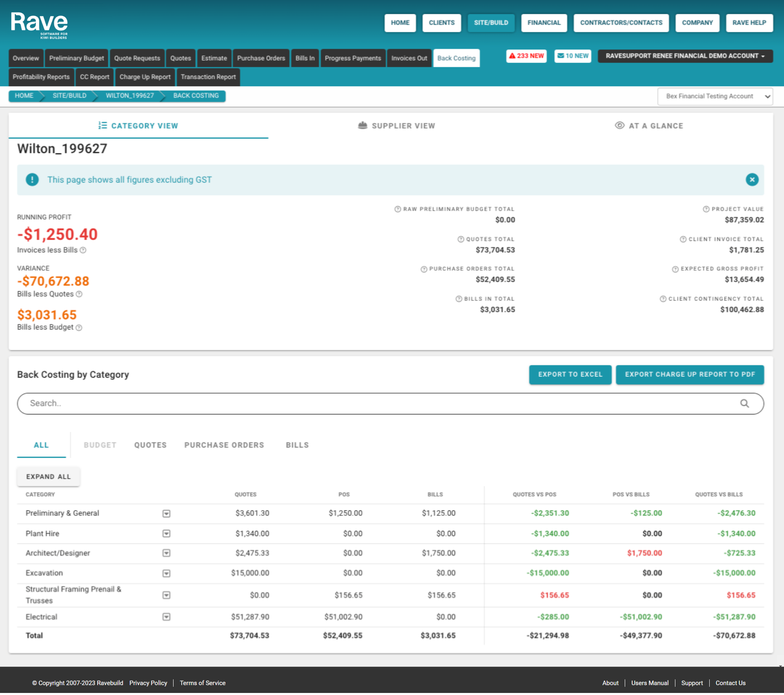
Task: Select the Category View list icon
Action: tap(103, 126)
